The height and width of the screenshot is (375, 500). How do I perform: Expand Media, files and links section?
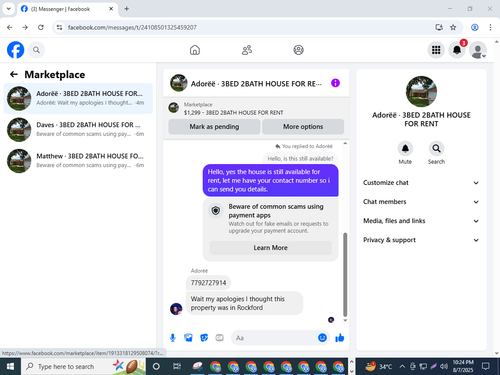[421, 221]
